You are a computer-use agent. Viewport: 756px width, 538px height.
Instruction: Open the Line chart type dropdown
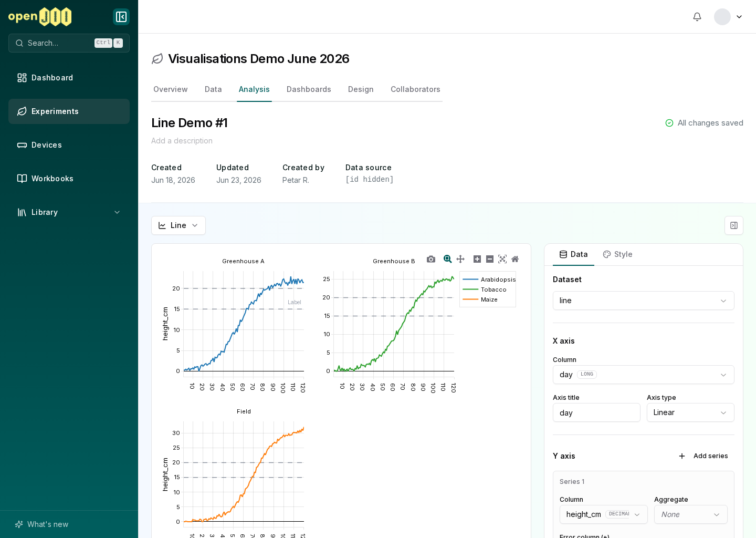[178, 225]
